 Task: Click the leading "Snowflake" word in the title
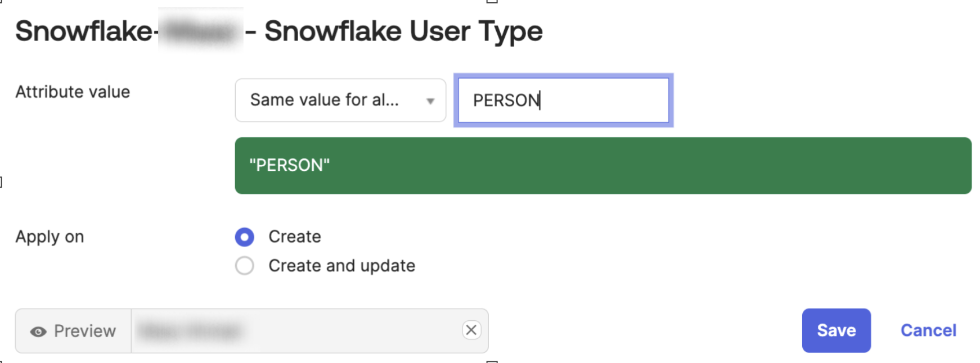pos(83,31)
